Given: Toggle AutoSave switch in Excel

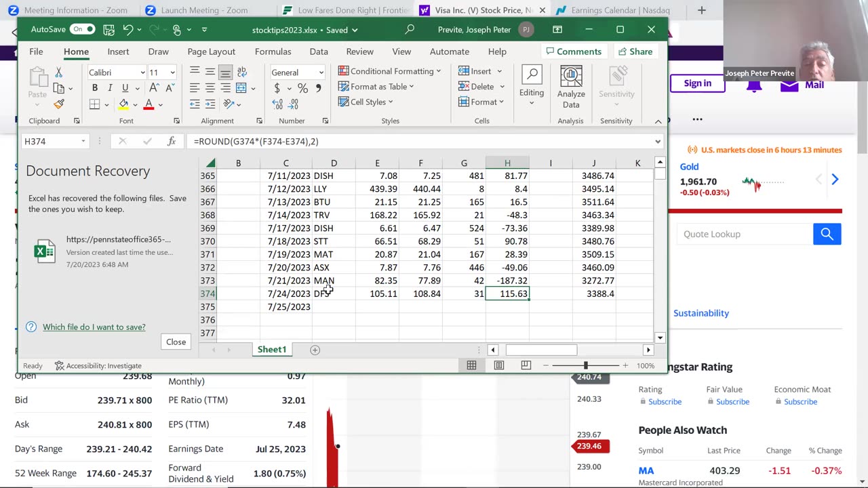Looking at the screenshot, I should (83, 29).
